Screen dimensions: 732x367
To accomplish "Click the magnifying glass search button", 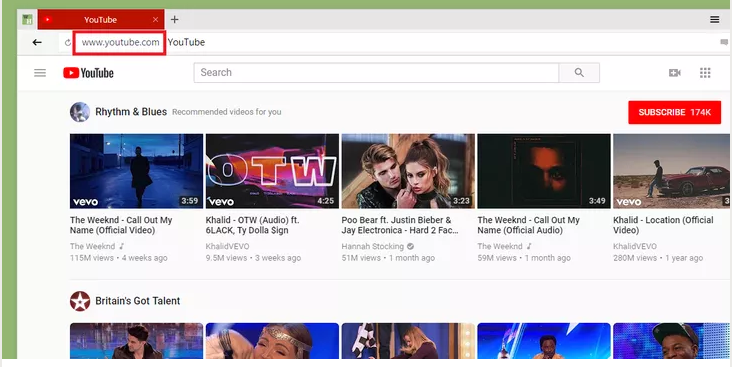I will pos(579,73).
